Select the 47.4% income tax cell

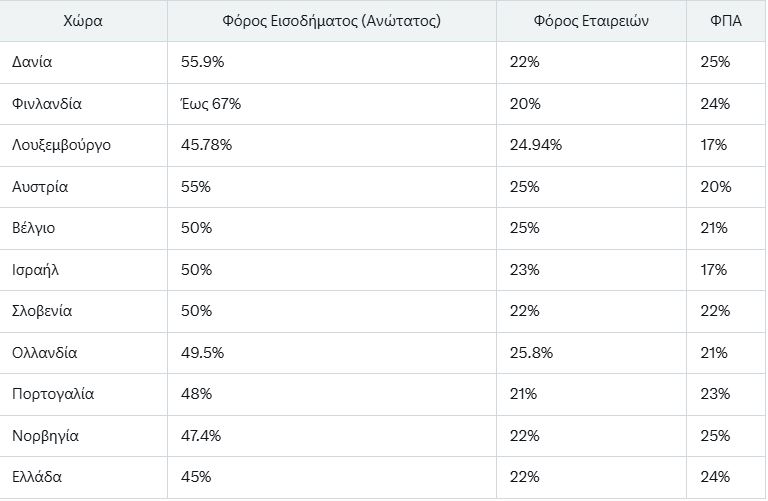[202, 436]
